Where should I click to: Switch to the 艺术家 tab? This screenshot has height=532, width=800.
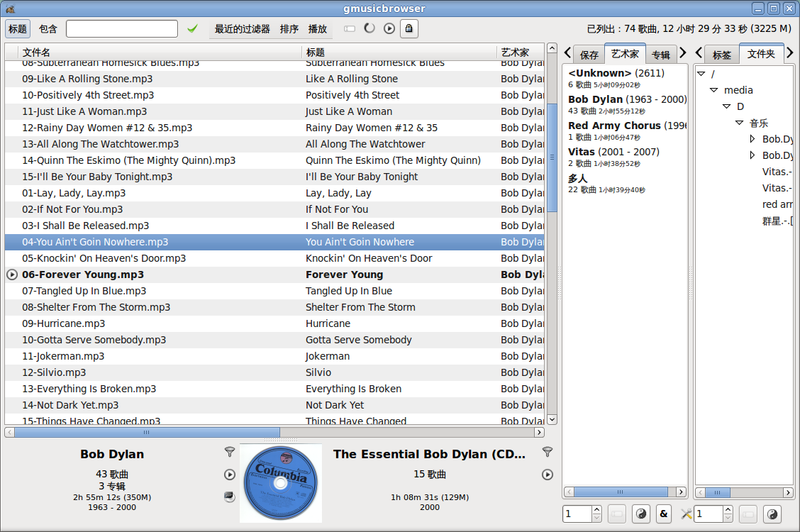(x=625, y=54)
